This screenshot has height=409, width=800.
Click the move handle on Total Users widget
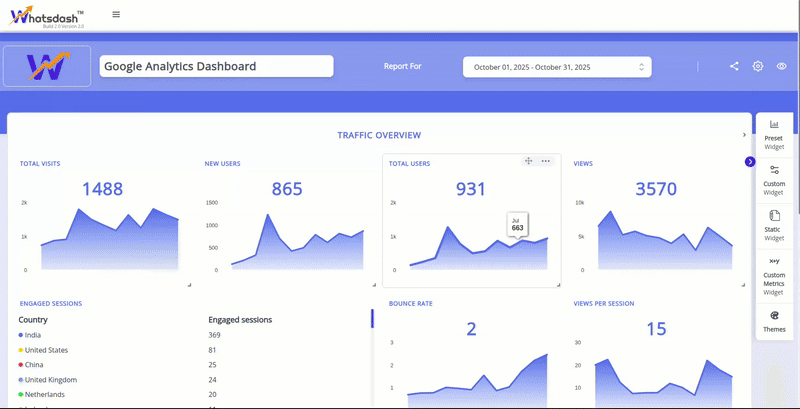(528, 161)
